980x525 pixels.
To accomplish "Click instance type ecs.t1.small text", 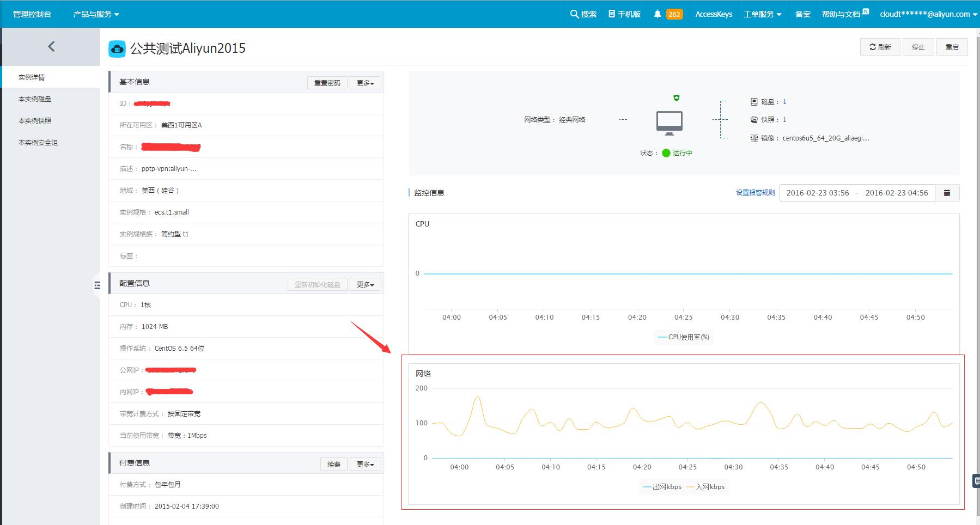I will (x=172, y=212).
